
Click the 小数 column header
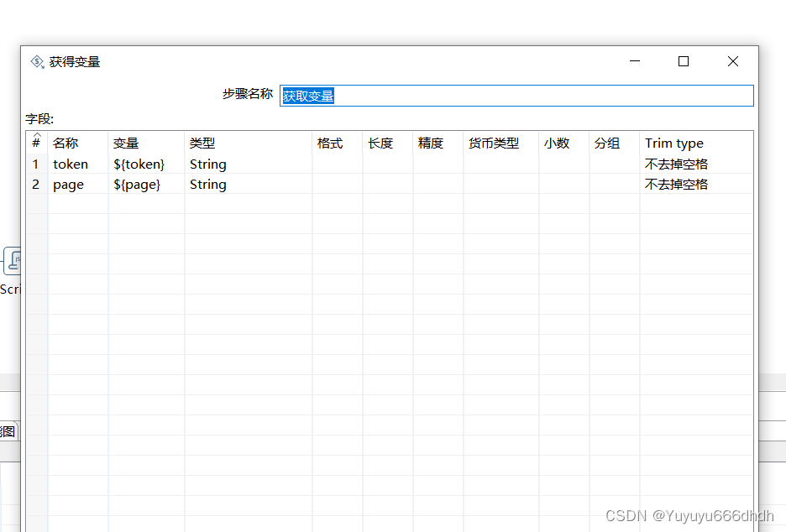tap(564, 143)
